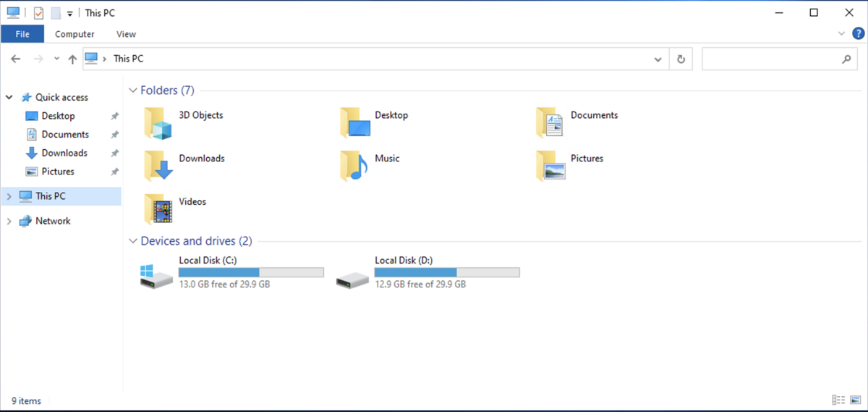This screenshot has height=412, width=868.
Task: Click the address bar chevron before This PC
Action: pos(105,59)
